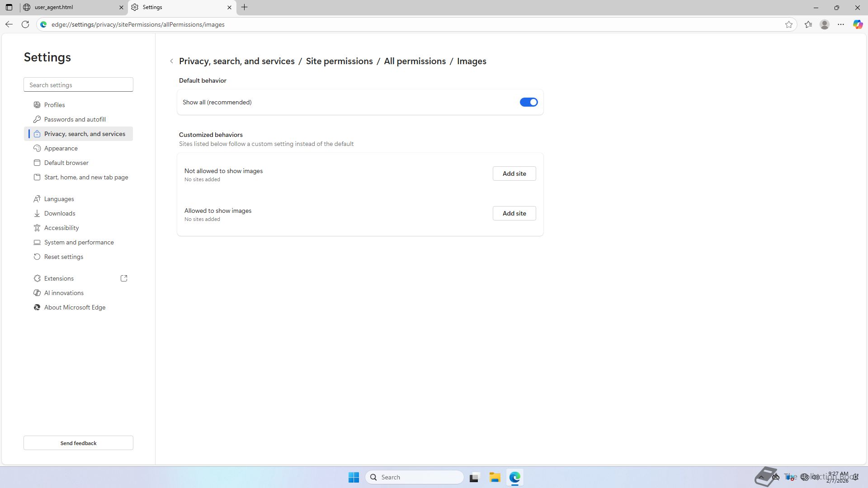Go back using breadcrumb chevron
Screen dimensions: 868x488
pos(171,61)
